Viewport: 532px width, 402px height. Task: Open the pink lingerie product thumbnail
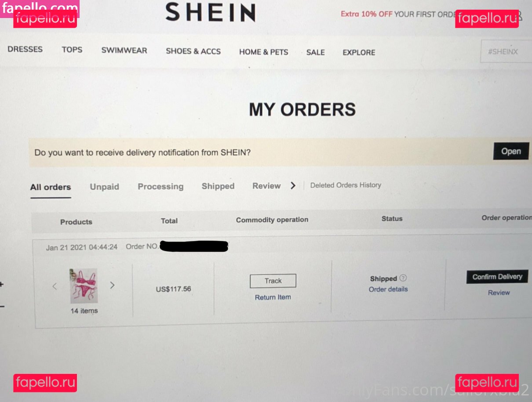(84, 286)
